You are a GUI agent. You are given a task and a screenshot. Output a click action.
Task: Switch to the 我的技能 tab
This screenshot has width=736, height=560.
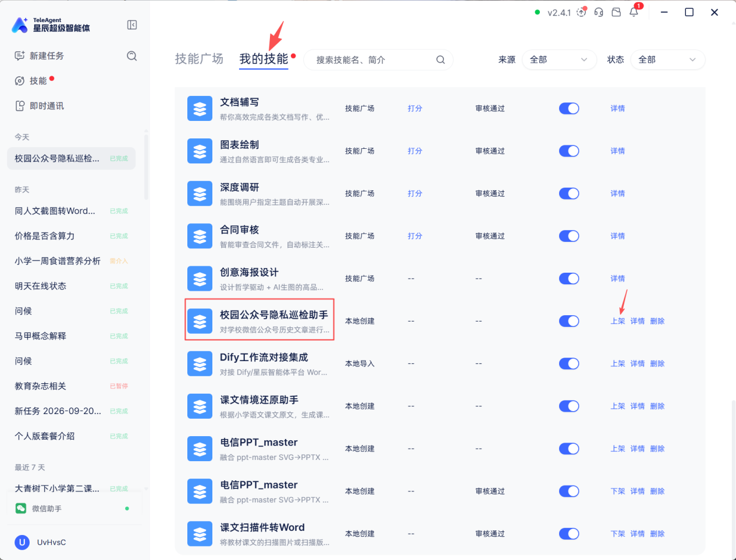click(x=264, y=59)
